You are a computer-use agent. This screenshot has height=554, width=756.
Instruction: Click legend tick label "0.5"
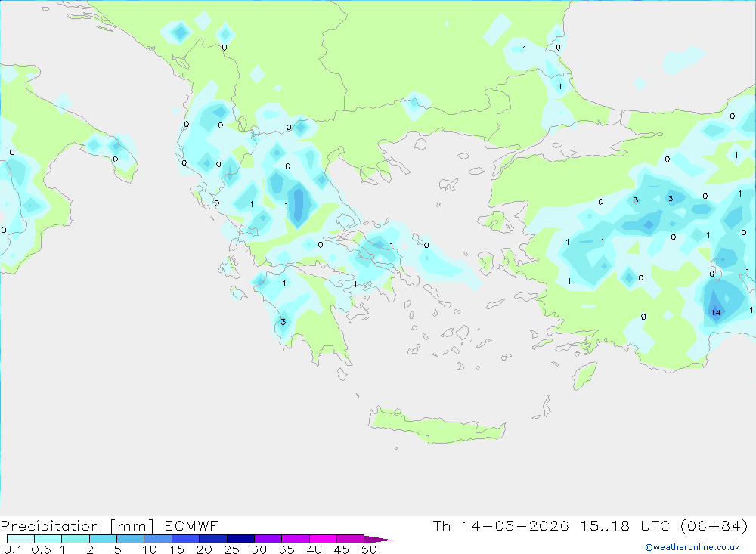pyautogui.click(x=41, y=549)
